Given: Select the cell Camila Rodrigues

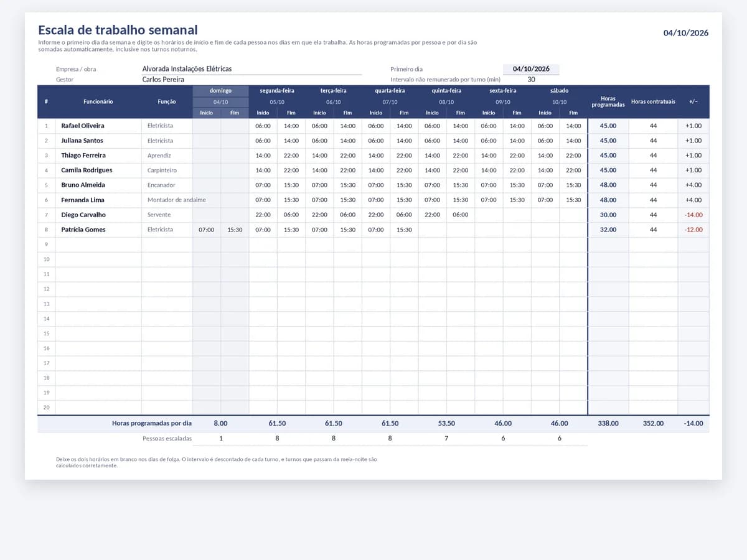Looking at the screenshot, I should [98, 170].
